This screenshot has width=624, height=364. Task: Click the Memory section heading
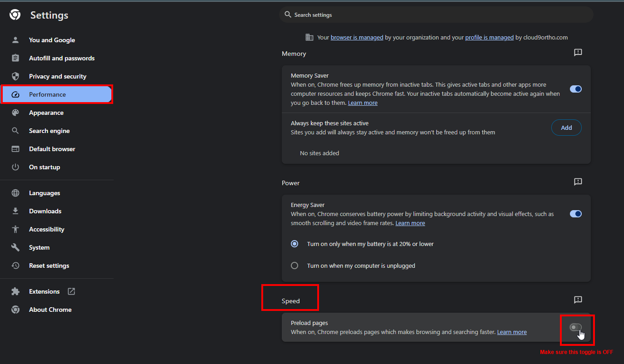[294, 54]
